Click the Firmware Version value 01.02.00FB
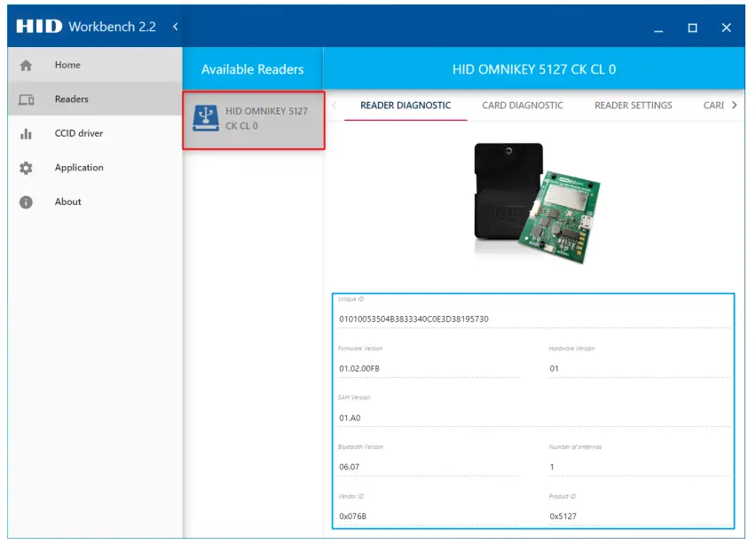 [x=359, y=368]
